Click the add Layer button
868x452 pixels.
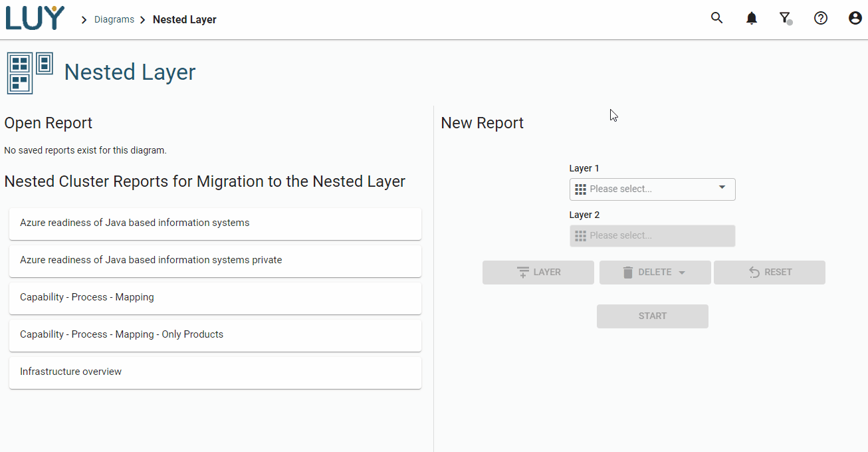click(538, 273)
